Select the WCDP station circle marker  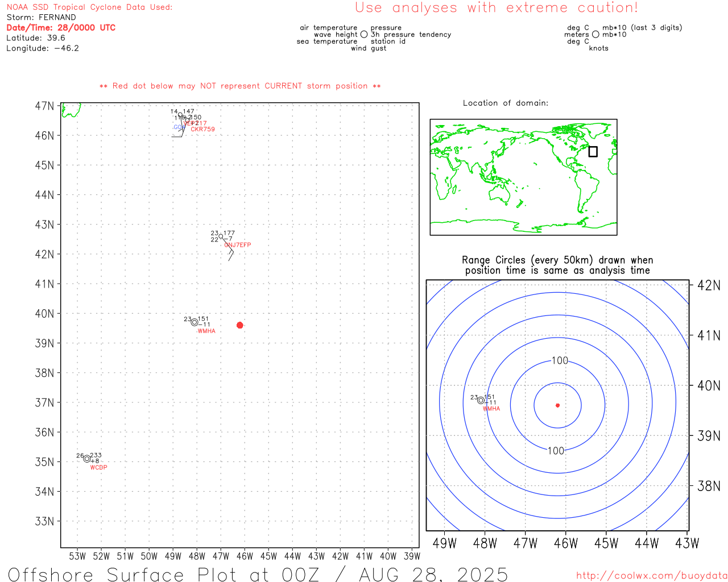87,459
